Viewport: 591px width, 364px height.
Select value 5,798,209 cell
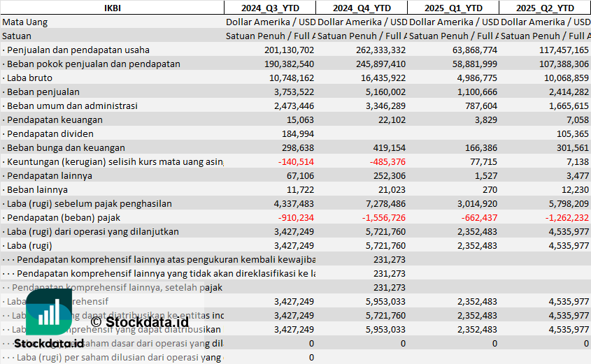point(569,203)
